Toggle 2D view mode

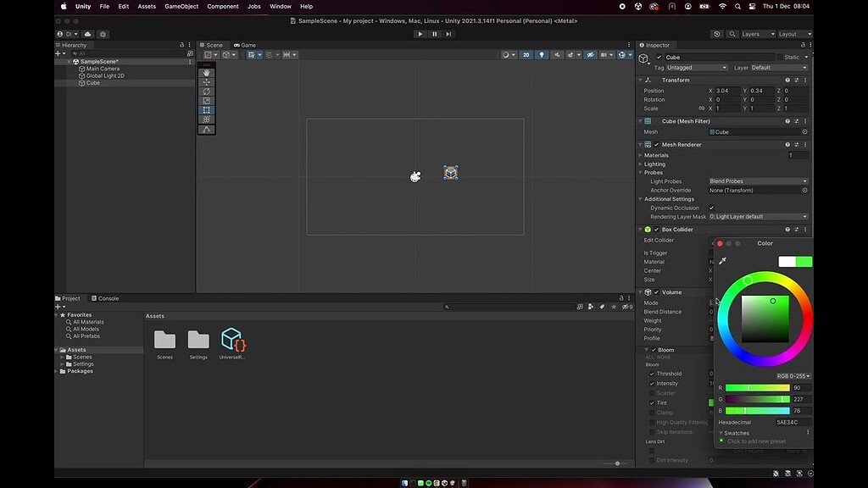[526, 55]
